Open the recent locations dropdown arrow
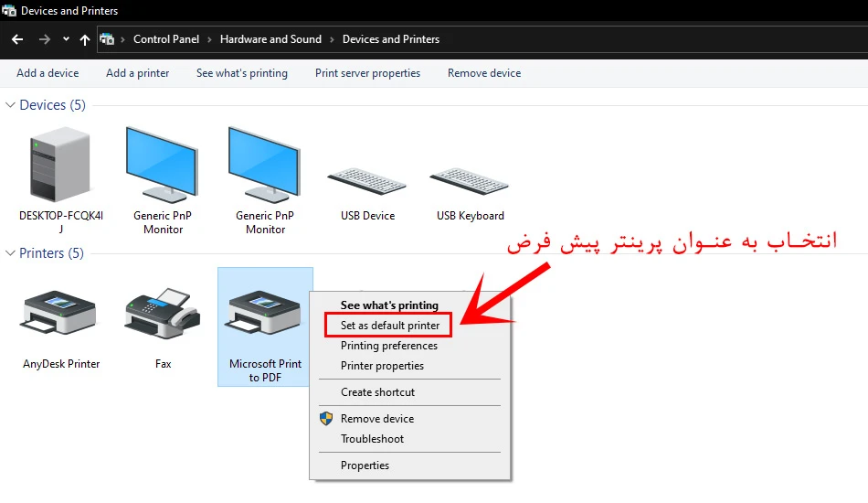 [x=66, y=38]
